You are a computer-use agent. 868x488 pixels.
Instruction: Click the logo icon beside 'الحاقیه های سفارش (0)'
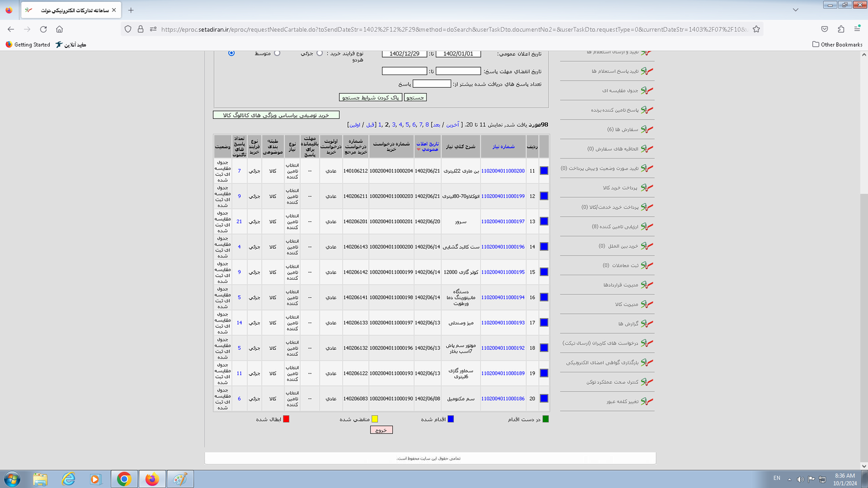(x=647, y=149)
